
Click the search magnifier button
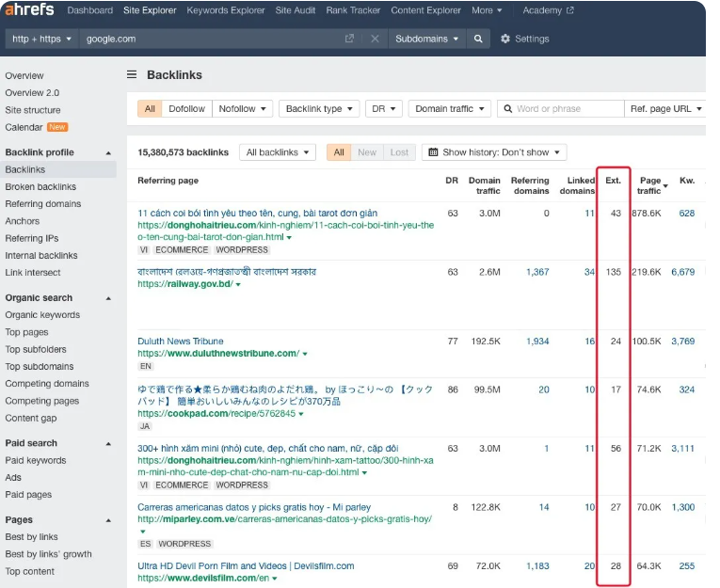478,40
